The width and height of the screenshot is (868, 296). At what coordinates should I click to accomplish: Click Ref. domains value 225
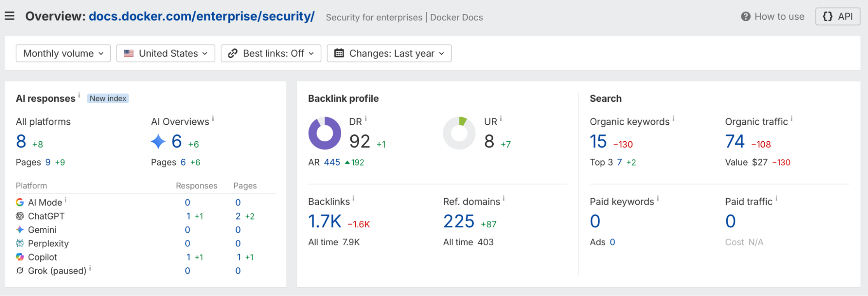[459, 222]
